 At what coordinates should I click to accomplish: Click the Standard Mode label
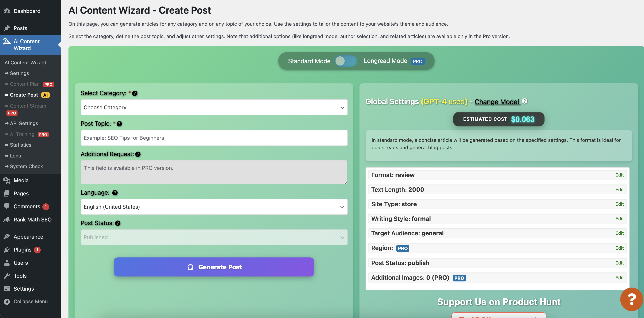tap(309, 61)
